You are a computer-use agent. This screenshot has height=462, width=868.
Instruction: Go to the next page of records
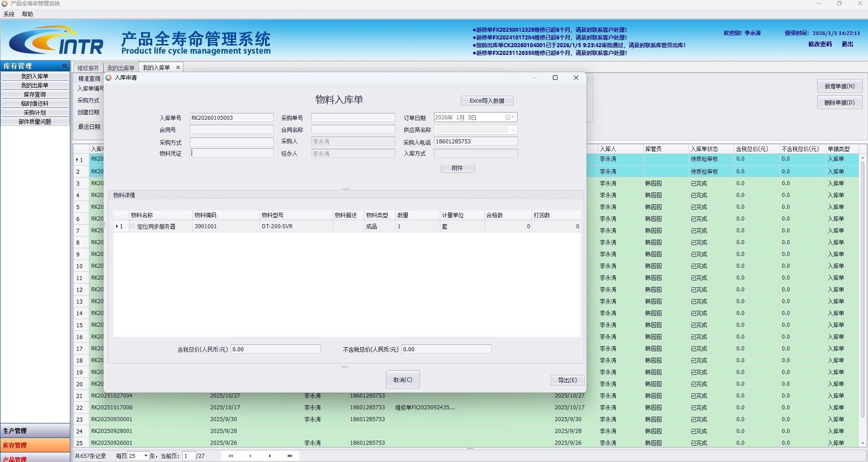click(x=270, y=456)
